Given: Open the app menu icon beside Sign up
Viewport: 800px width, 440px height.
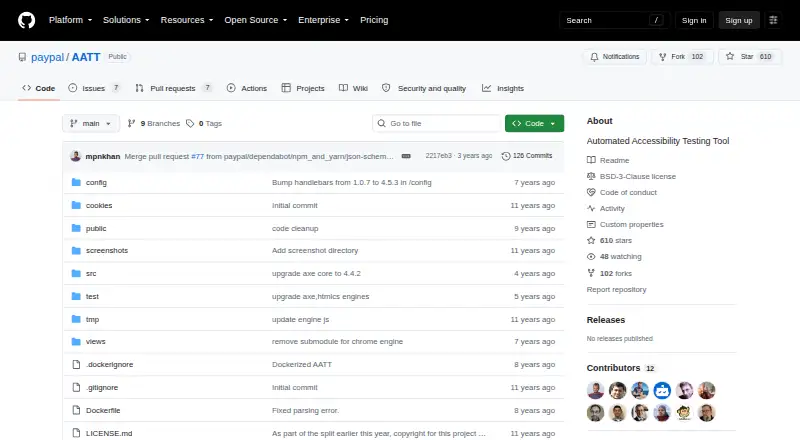Looking at the screenshot, I should tap(773, 20).
